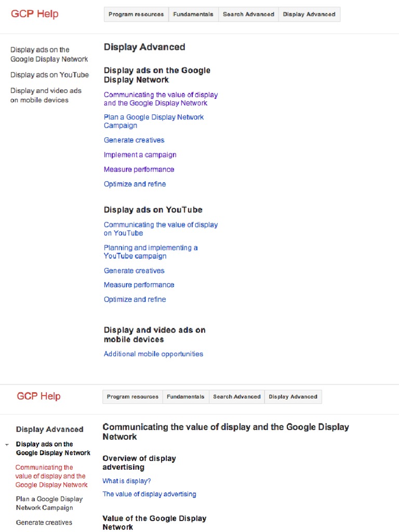Screen dimensions: 399x532
Task: Open the Display Advanced heading in the lower sidebar
Action: pyautogui.click(x=49, y=430)
